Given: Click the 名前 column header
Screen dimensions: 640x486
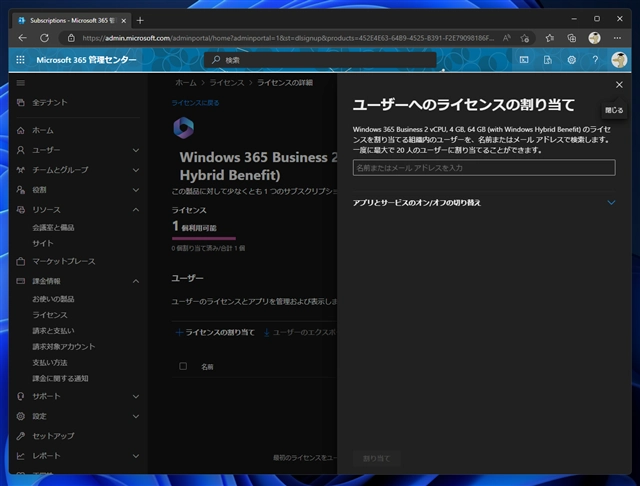Looking at the screenshot, I should [x=207, y=367].
